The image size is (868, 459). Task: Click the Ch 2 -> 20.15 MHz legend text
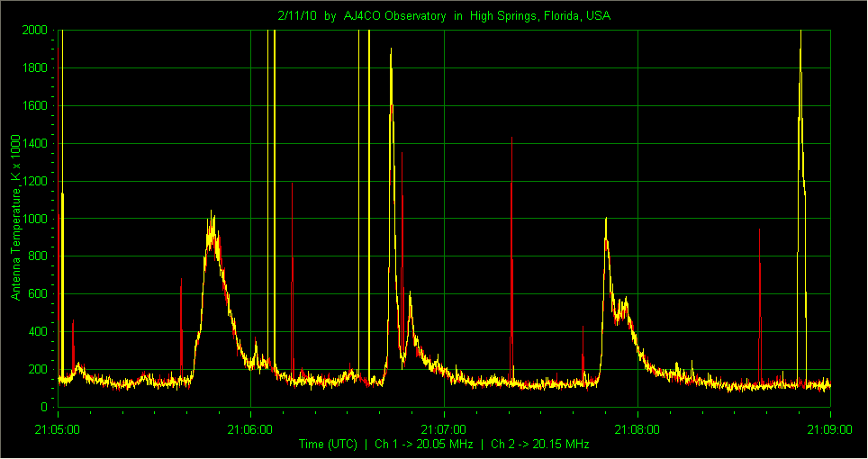coord(539,444)
